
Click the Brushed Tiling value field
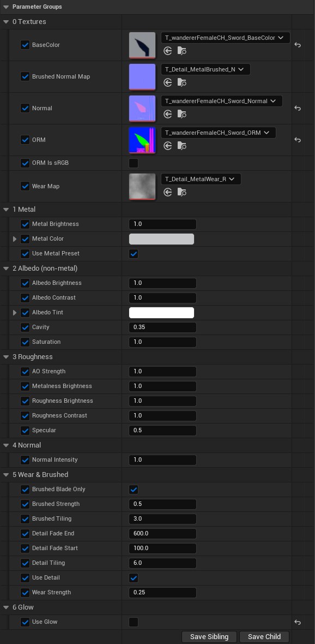click(162, 518)
